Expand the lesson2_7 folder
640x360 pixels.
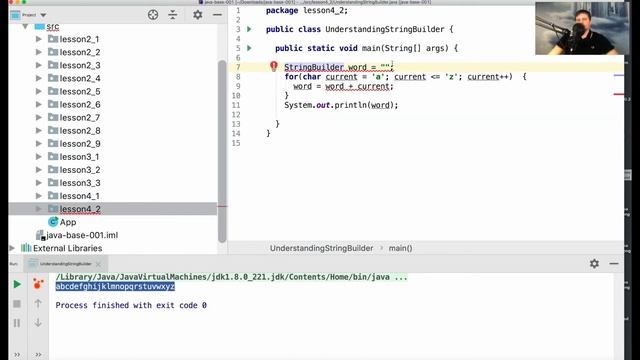[39, 118]
